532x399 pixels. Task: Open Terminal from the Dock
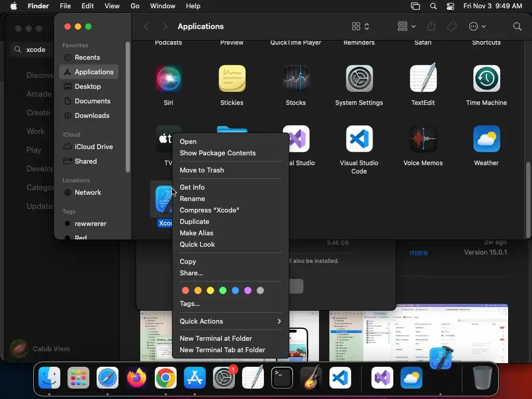[x=282, y=378]
